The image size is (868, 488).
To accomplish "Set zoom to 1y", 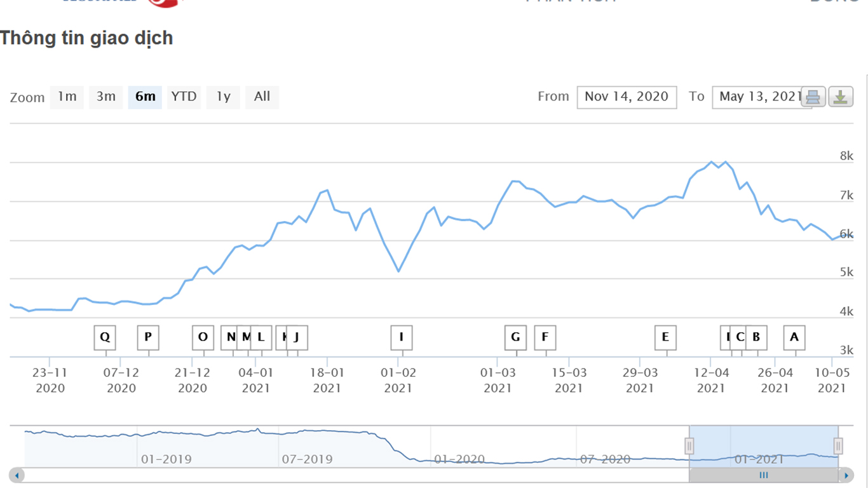I will pyautogui.click(x=223, y=97).
